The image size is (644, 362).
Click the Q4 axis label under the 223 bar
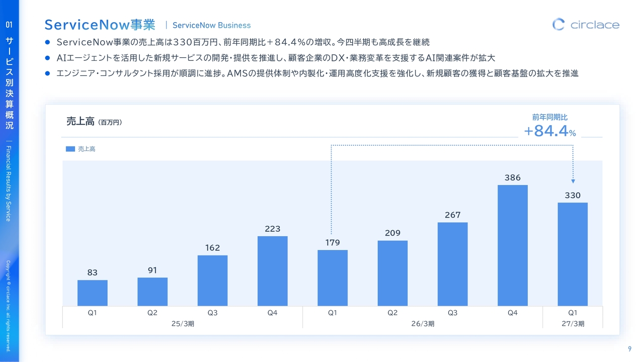(273, 313)
